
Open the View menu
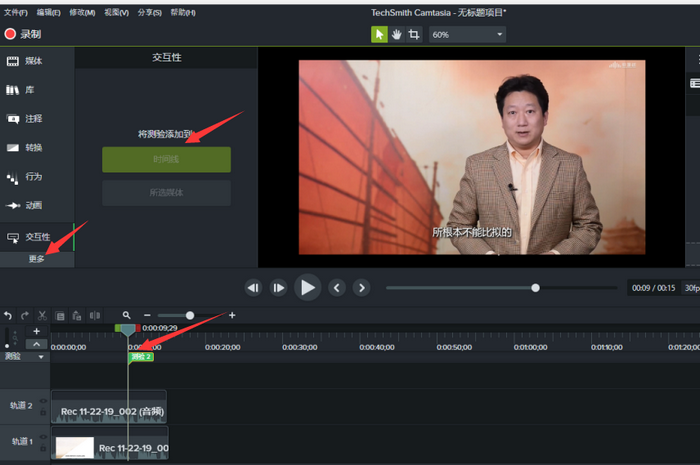pos(117,12)
